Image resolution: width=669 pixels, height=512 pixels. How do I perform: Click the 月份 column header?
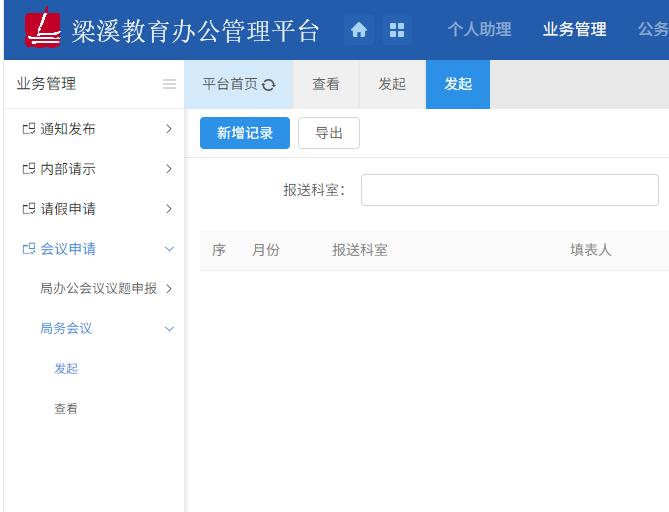click(266, 250)
